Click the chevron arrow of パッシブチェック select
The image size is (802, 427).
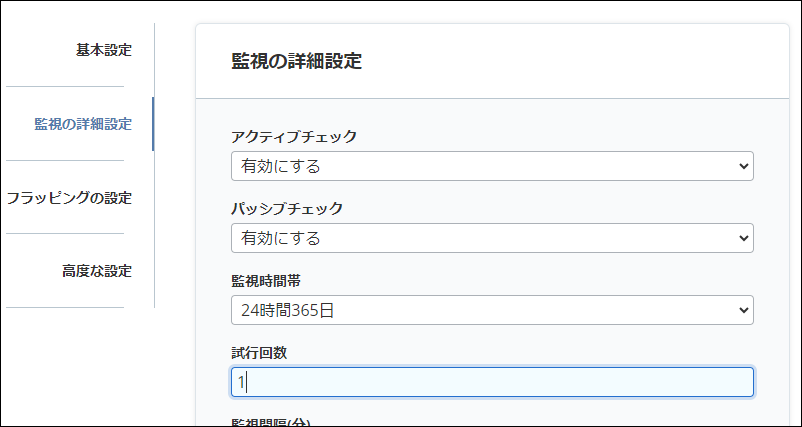click(x=742, y=238)
